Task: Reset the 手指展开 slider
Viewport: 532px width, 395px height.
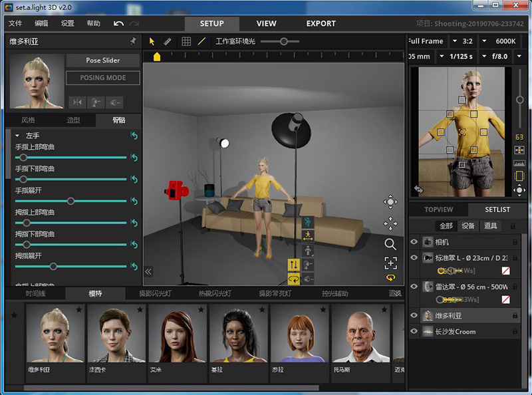Action: click(x=134, y=201)
